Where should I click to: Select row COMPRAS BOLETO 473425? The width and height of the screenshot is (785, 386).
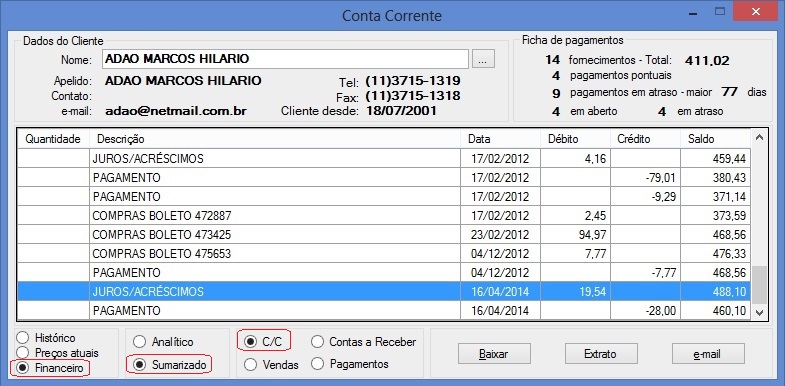[x=384, y=235]
